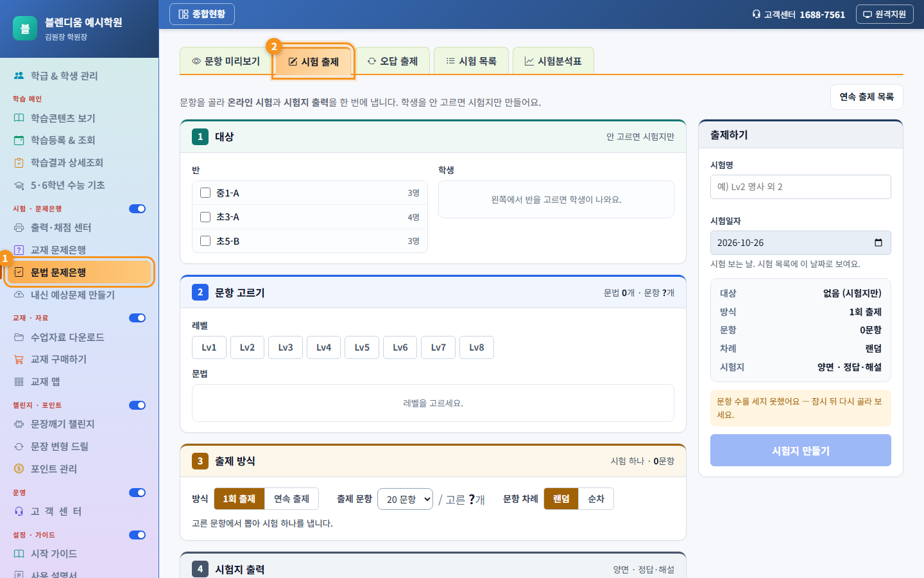The width and height of the screenshot is (924, 578).
Task: Check the 초3-A class checkbox
Action: 205,217
